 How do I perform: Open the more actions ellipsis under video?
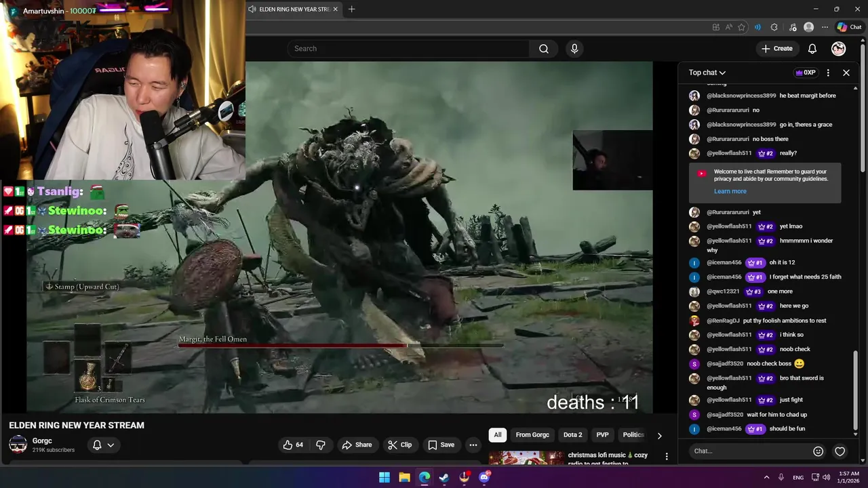point(473,445)
